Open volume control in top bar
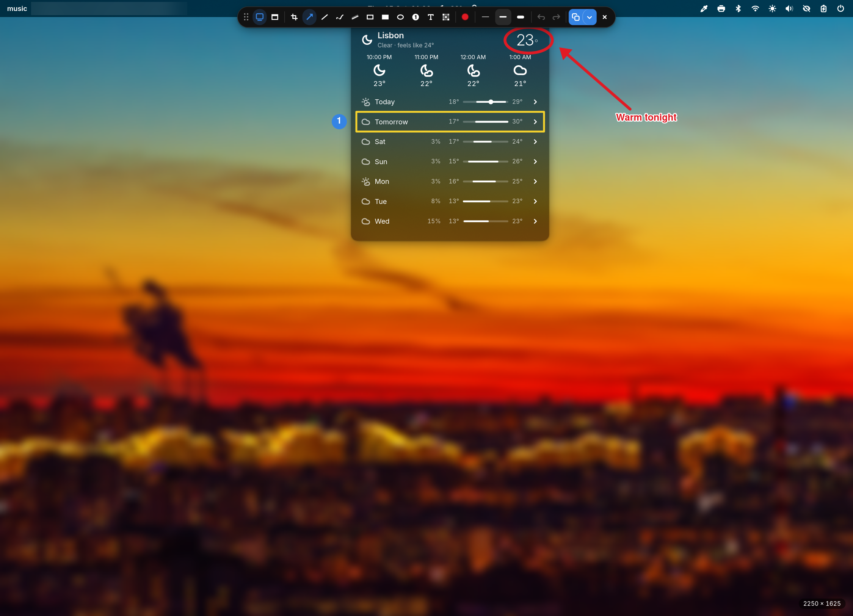The image size is (853, 616). 789,8
